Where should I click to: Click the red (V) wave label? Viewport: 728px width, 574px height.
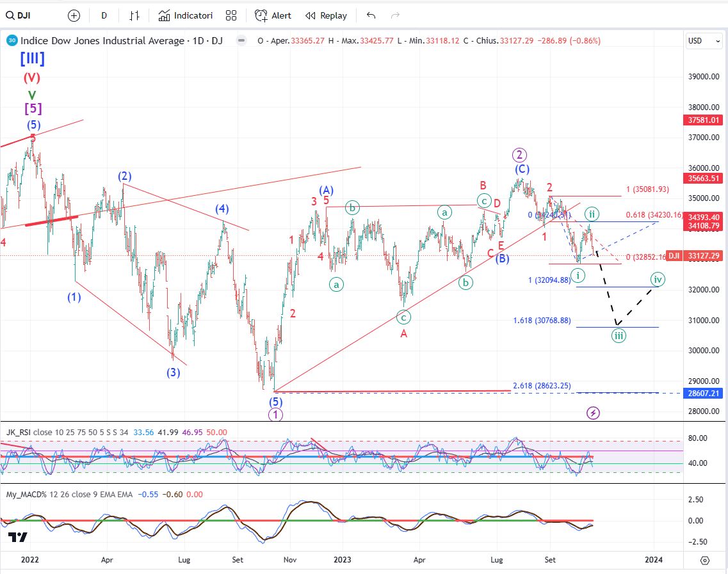[x=32, y=77]
